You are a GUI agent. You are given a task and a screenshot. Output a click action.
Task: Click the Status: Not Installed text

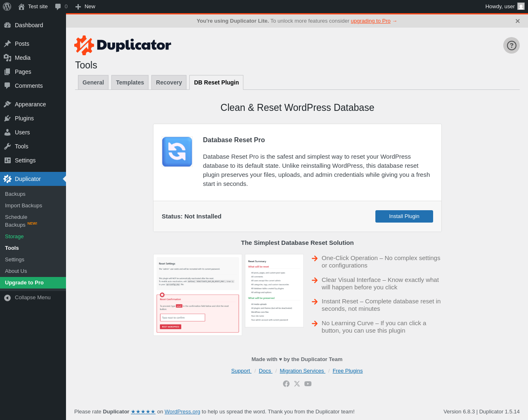tap(191, 216)
